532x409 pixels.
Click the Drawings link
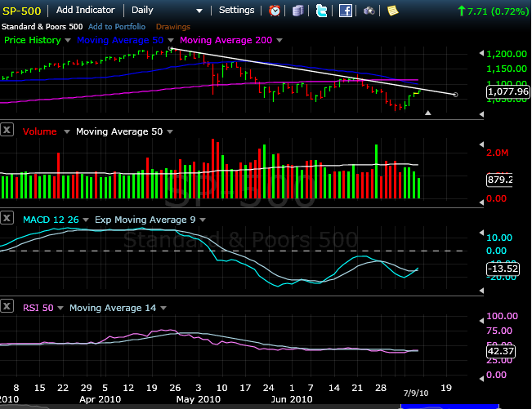(172, 26)
